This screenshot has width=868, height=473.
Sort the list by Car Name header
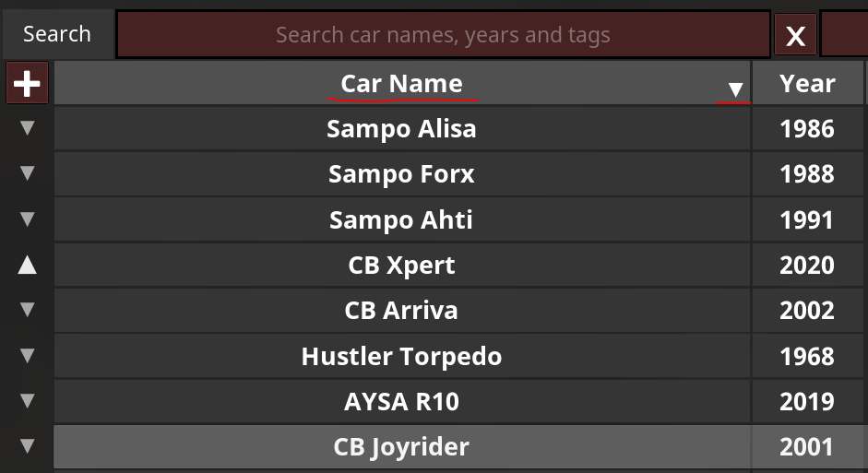400,84
